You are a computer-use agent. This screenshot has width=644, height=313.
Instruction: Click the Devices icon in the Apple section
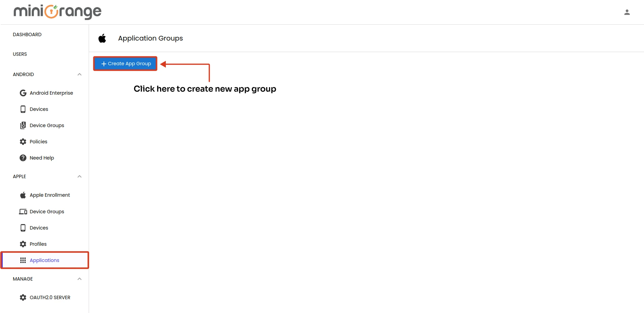(x=23, y=227)
